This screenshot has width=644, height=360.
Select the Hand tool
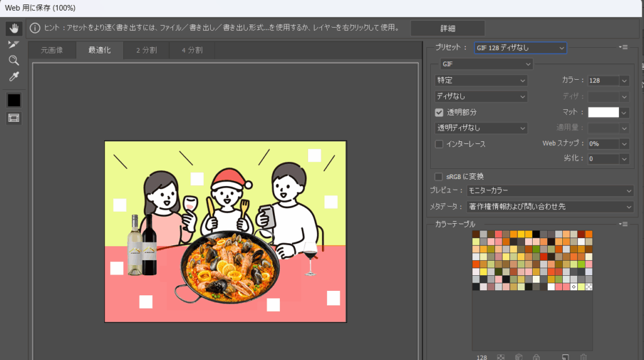coord(13,29)
